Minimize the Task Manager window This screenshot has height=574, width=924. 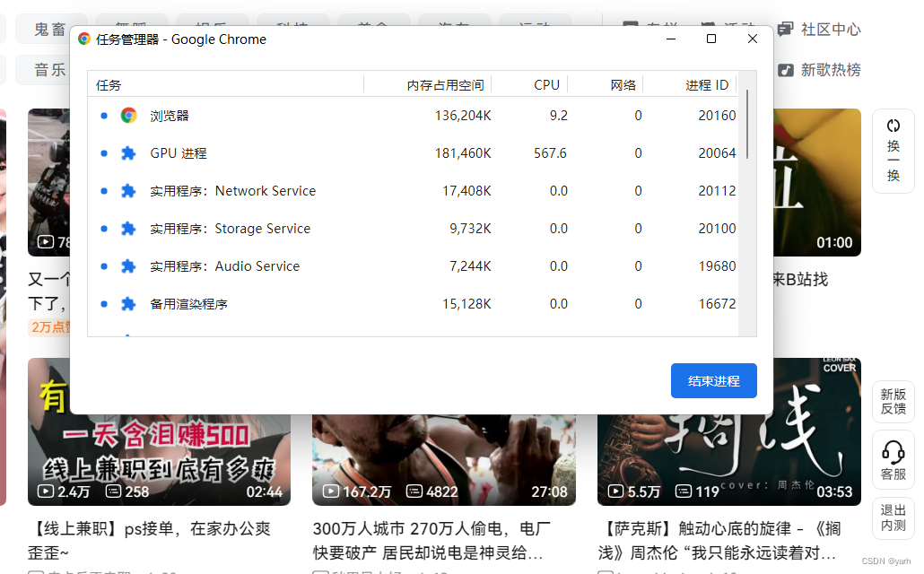[x=671, y=39]
